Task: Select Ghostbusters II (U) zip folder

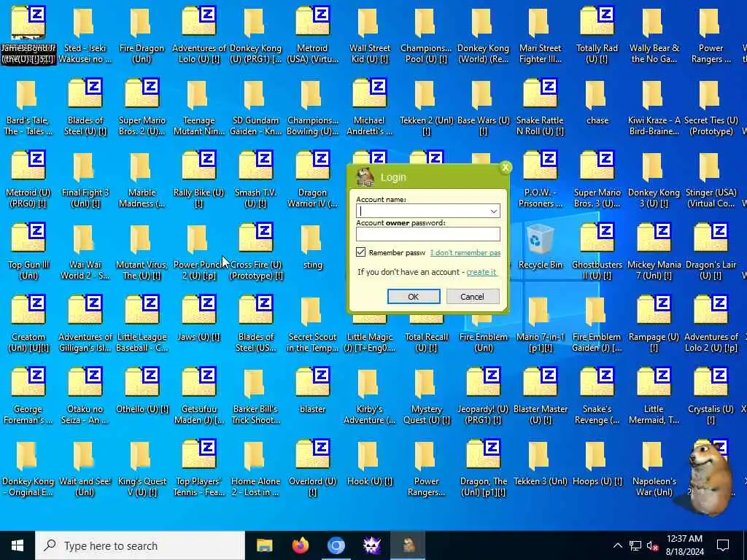Action: 597,252
